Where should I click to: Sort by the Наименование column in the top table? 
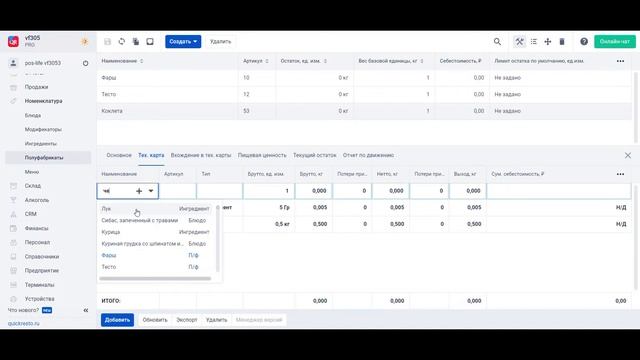122,61
